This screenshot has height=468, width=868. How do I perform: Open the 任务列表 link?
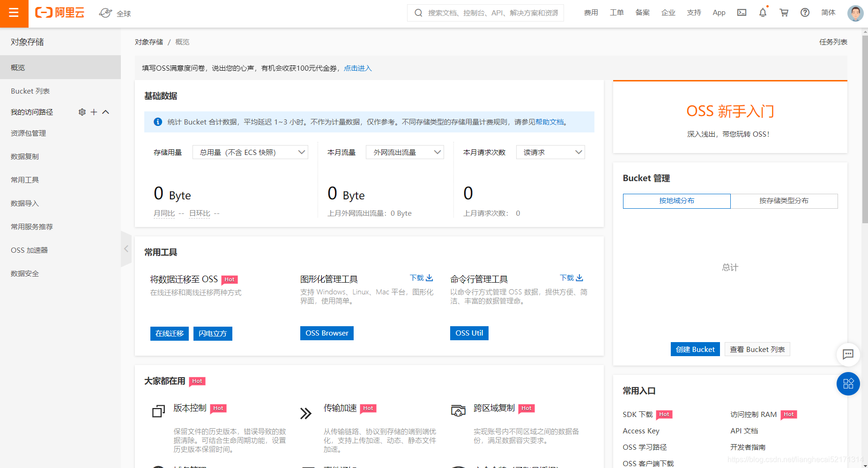click(833, 42)
